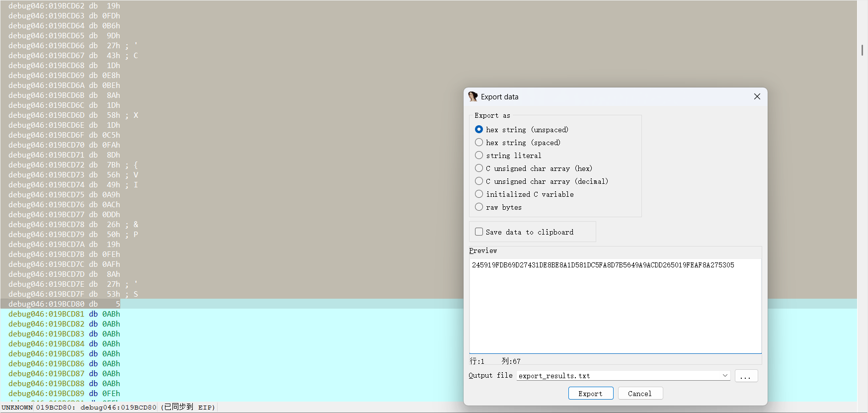
Task: Select hex string (unspaced) export option
Action: tap(479, 129)
